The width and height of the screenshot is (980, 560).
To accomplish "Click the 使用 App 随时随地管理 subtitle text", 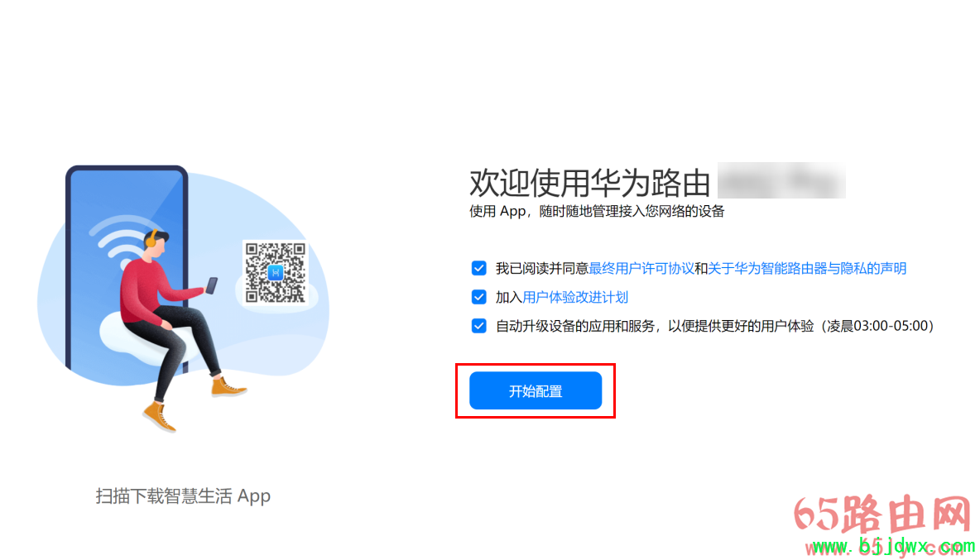I will (597, 212).
